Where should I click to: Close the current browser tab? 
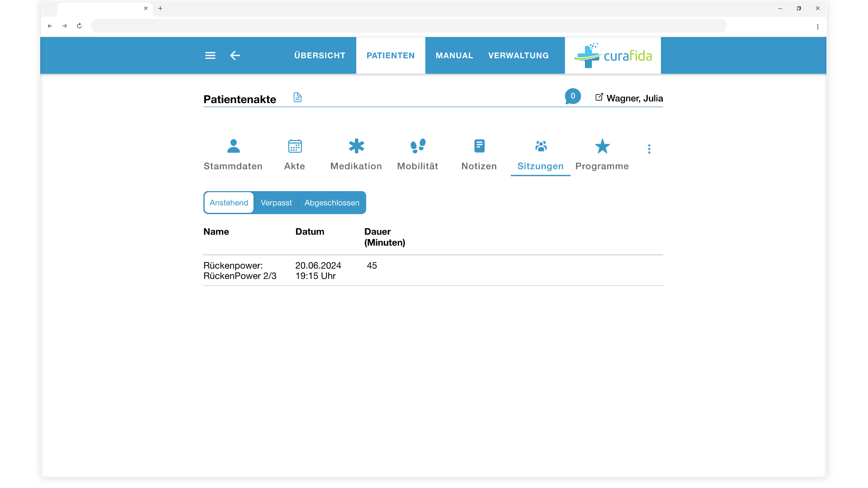click(x=146, y=9)
